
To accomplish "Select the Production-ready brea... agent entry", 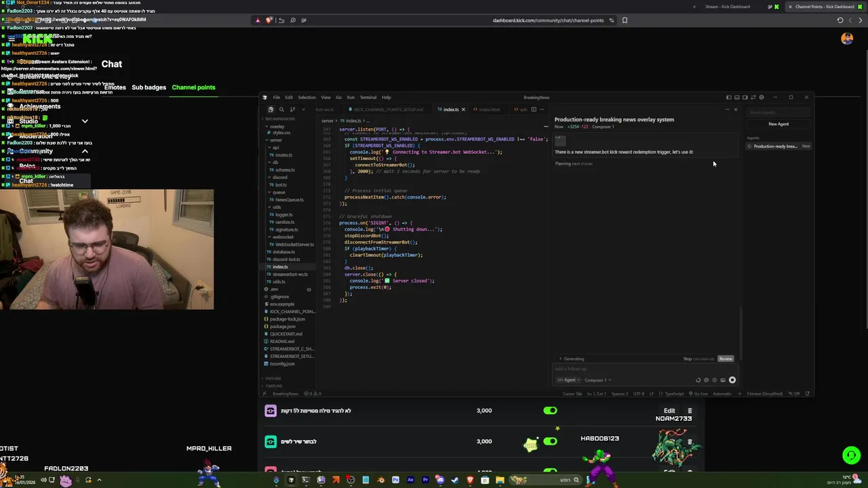I will [x=778, y=146].
